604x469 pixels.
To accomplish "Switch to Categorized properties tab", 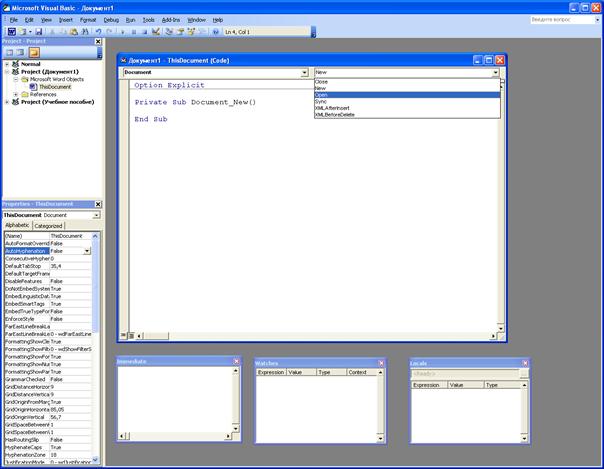I will (48, 226).
